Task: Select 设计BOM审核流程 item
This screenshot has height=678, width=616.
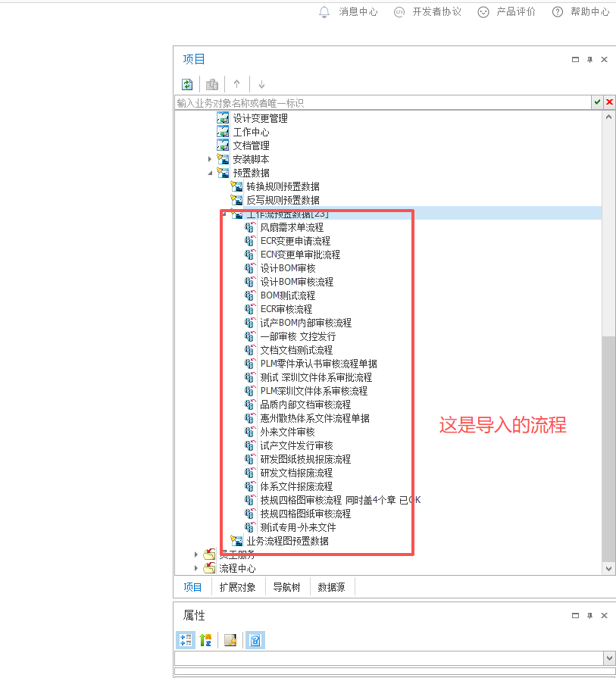Action: tap(296, 282)
